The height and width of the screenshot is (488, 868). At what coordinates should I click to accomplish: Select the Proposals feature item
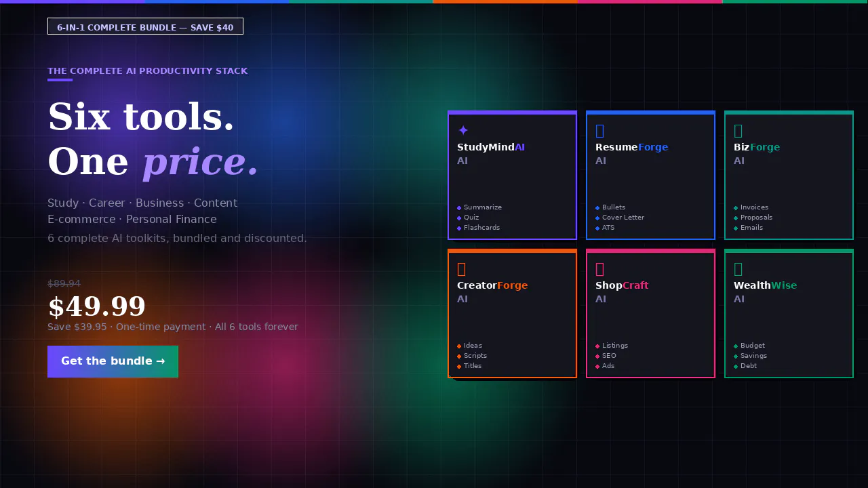[x=753, y=218]
